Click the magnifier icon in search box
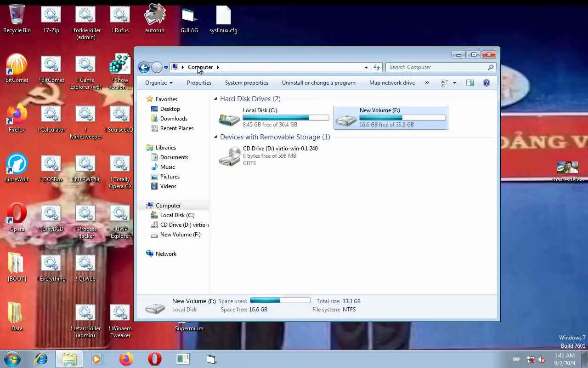Image resolution: width=588 pixels, height=368 pixels. coord(491,67)
